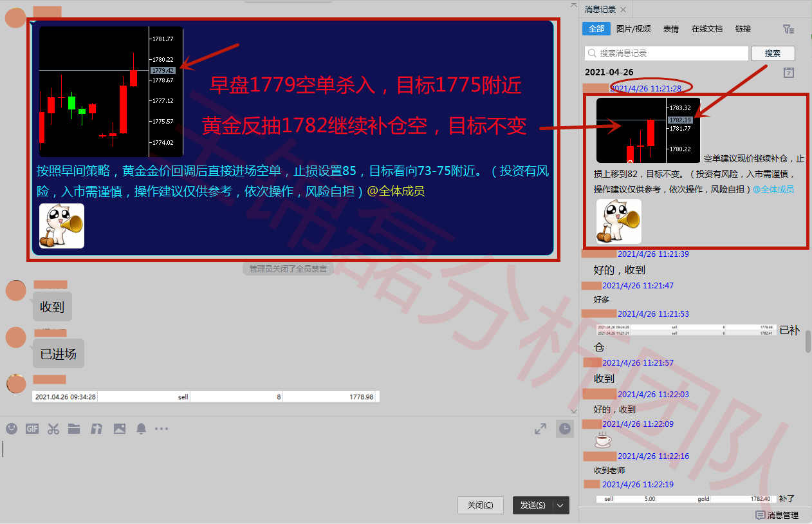812x524 pixels.
Task: Open the message filter icon
Action: [x=788, y=29]
